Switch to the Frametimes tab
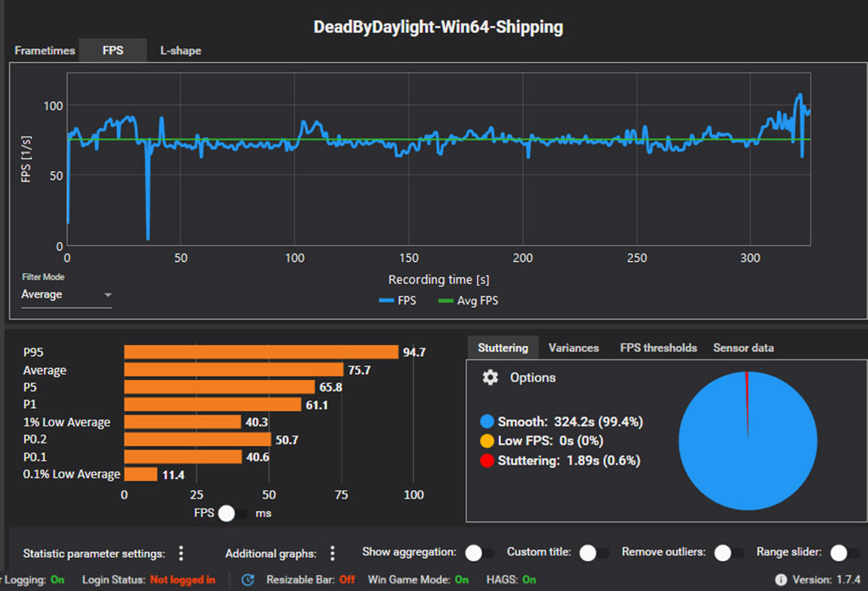 coord(45,51)
